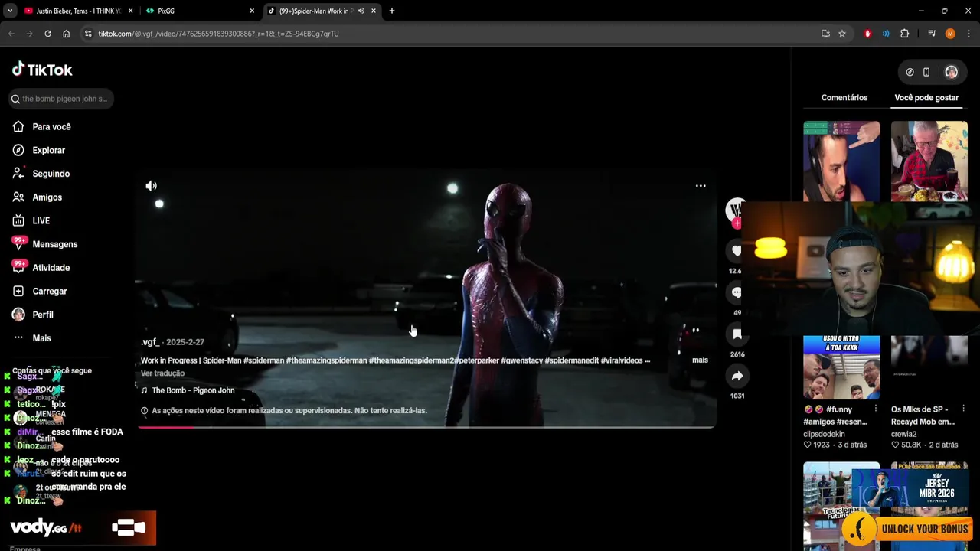Like the video with the heart icon
Screen dimensions: 980x551
point(737,250)
